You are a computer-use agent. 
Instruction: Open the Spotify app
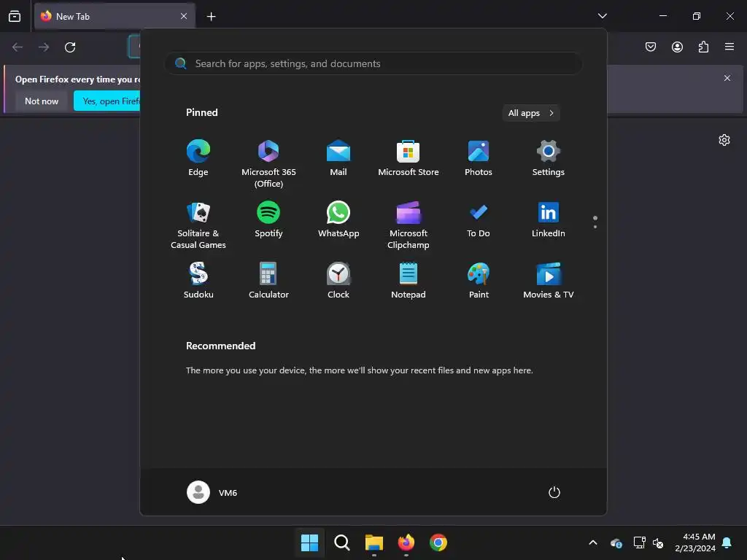[268, 219]
